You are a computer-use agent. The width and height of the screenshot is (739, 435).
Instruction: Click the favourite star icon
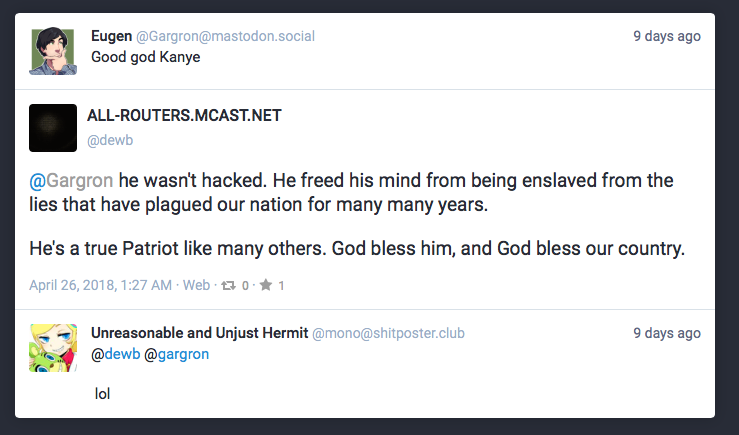(x=266, y=285)
